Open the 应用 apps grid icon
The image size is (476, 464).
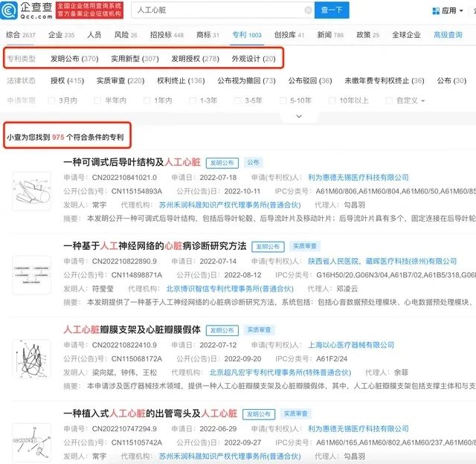(436, 11)
